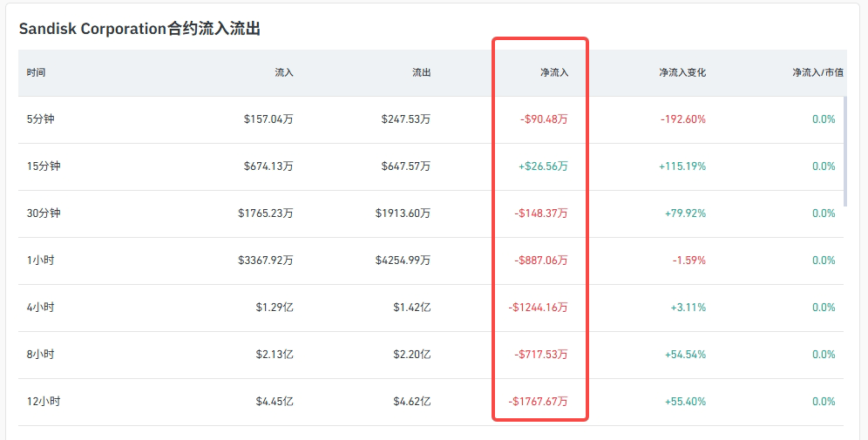Select the 1小时 row label
This screenshot has width=868, height=440.
pyautogui.click(x=40, y=261)
